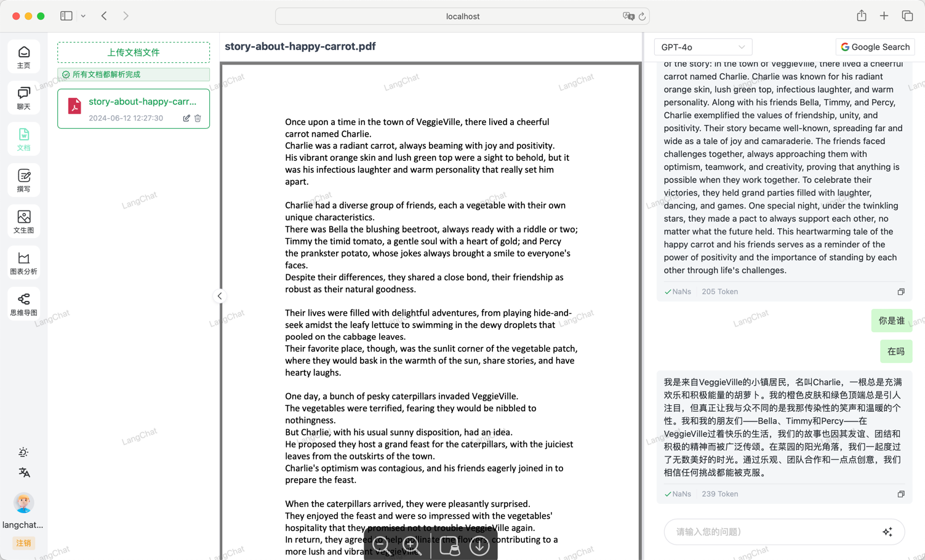Click the 上传文档文件 upload button
Screen dimensions: 925x560
tap(134, 52)
